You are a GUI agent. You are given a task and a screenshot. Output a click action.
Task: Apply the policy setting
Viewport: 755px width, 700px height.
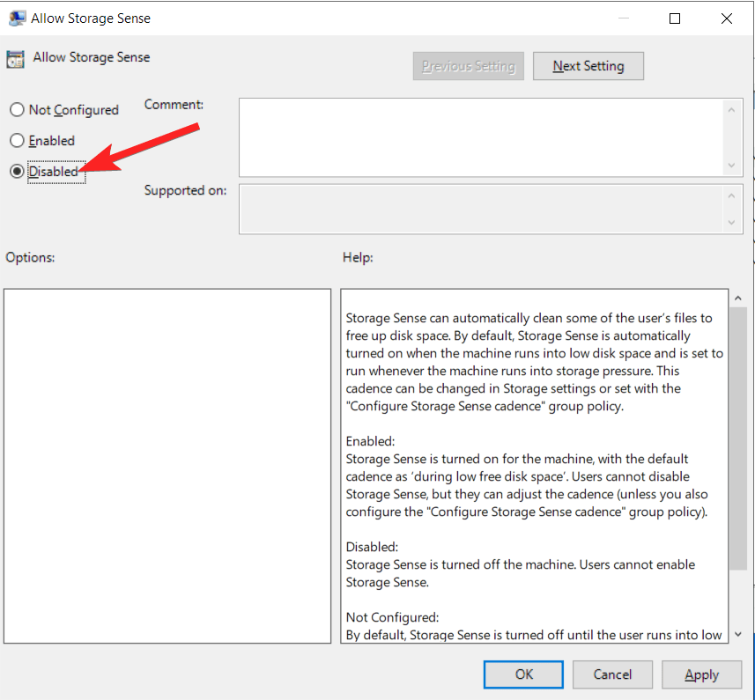[701, 674]
